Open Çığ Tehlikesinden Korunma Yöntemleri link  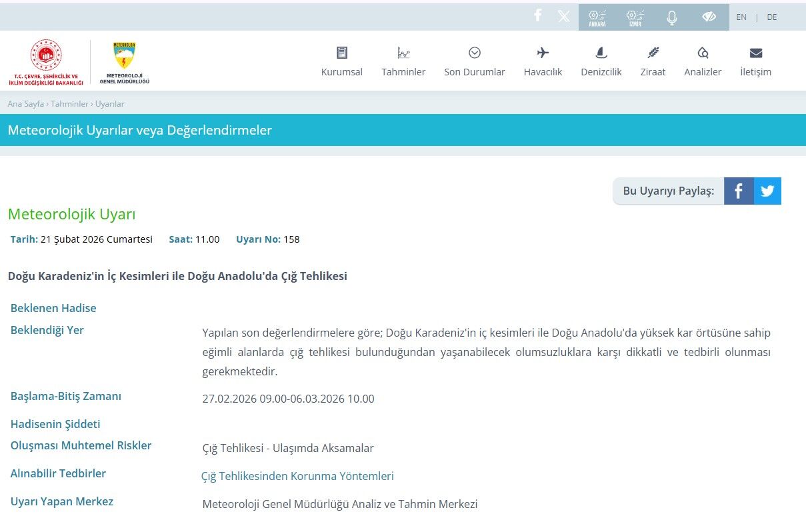pos(297,476)
